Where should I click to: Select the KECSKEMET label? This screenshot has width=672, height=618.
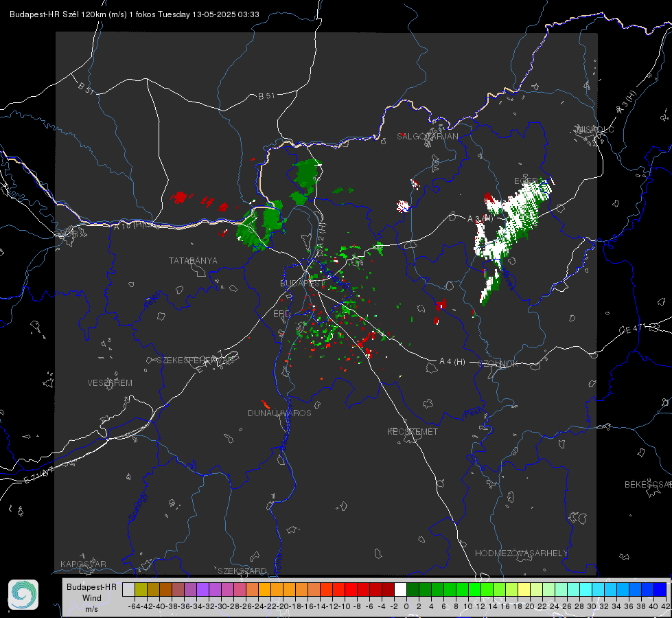(x=413, y=432)
